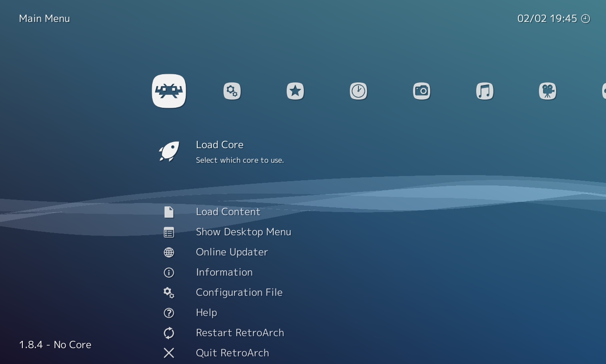606x364 pixels.
Task: Select Show Desktop Menu
Action: 243,232
